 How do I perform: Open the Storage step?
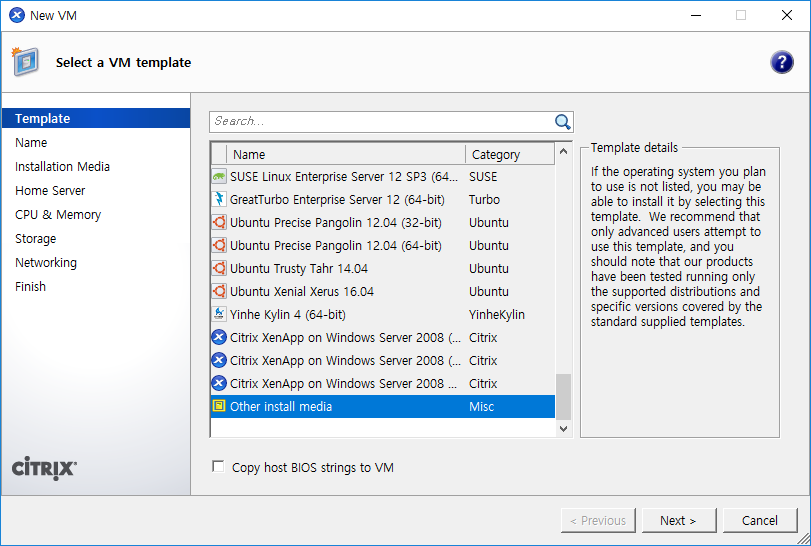[35, 239]
